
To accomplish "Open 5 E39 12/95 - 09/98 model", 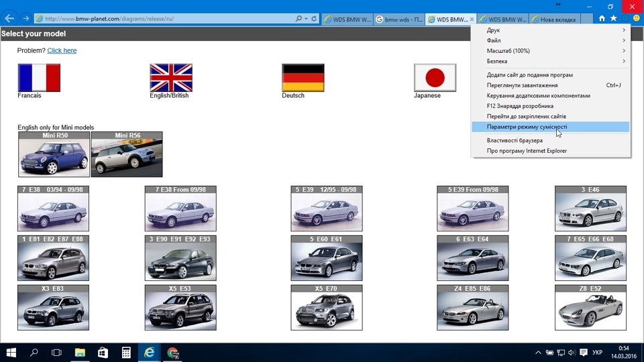I will point(327,208).
